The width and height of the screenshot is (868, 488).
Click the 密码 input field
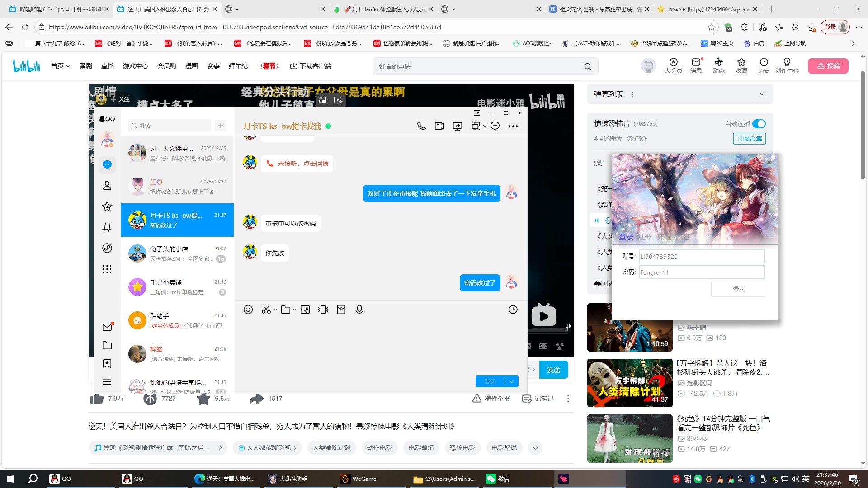[702, 272]
